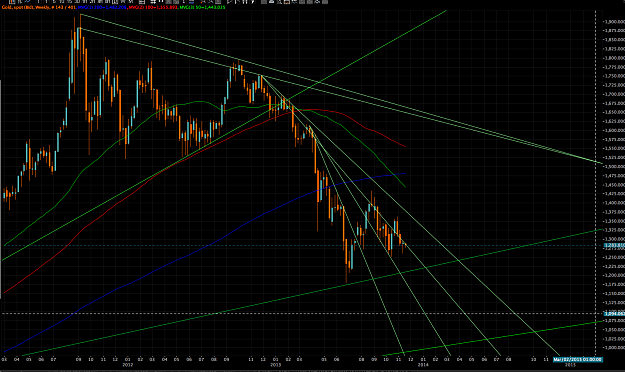625x372 pixels.
Task: Click the 1,450.000 price axis label
Action: [614, 185]
